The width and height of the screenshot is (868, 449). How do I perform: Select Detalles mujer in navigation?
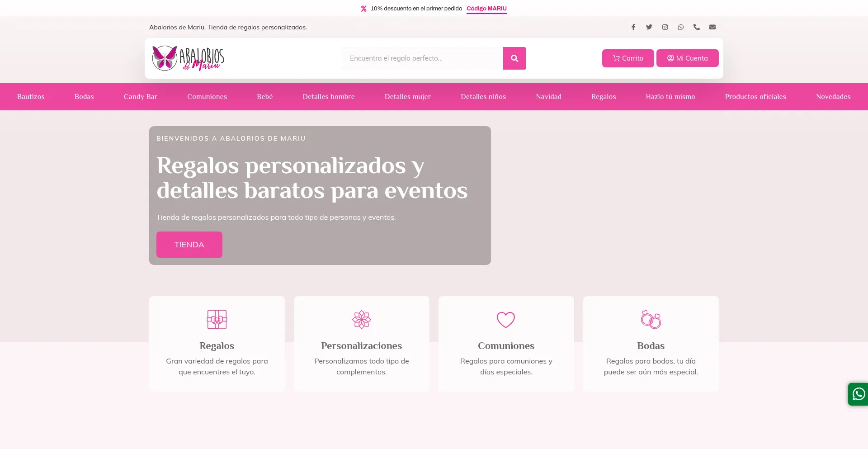pyautogui.click(x=407, y=97)
